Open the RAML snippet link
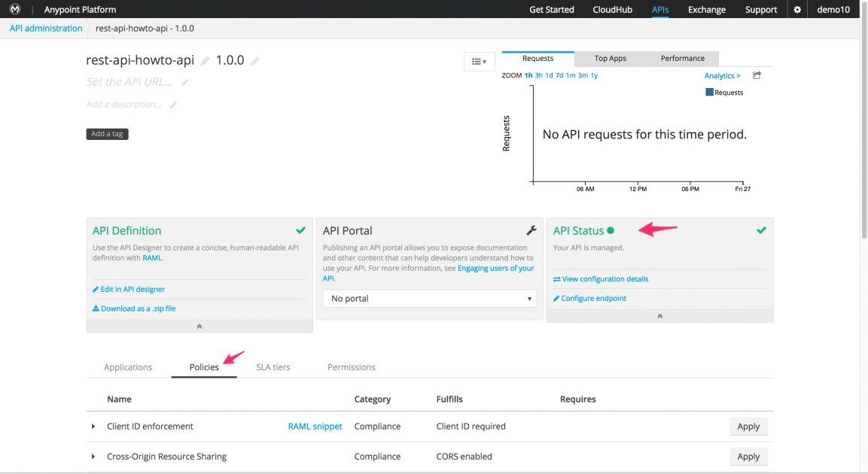868x474 pixels. (315, 427)
